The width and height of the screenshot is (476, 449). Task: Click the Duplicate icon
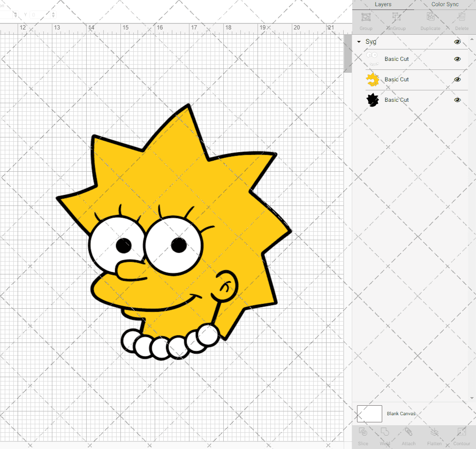point(430,17)
